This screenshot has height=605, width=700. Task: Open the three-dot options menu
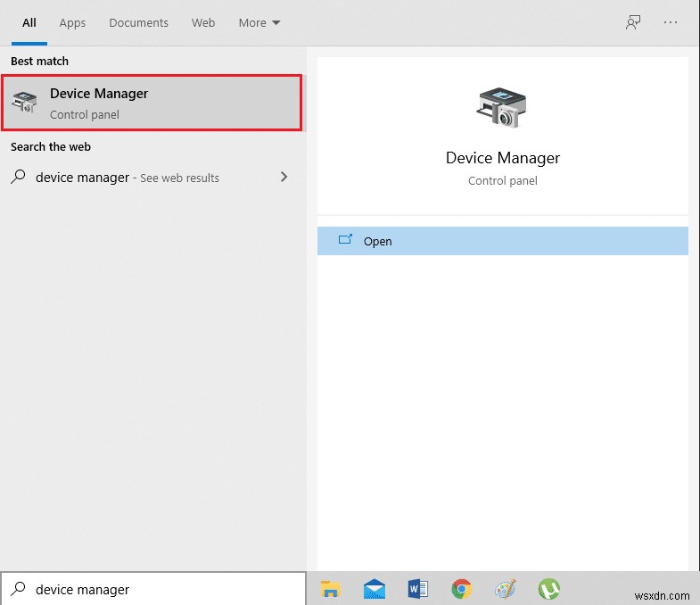pos(671,22)
